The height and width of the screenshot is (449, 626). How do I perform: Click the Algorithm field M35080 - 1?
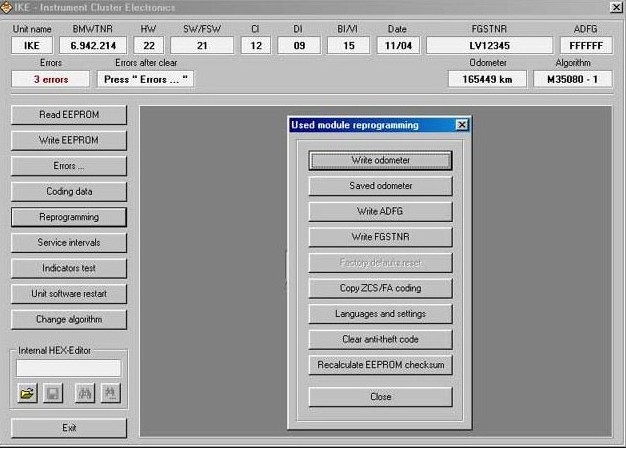[x=573, y=79]
